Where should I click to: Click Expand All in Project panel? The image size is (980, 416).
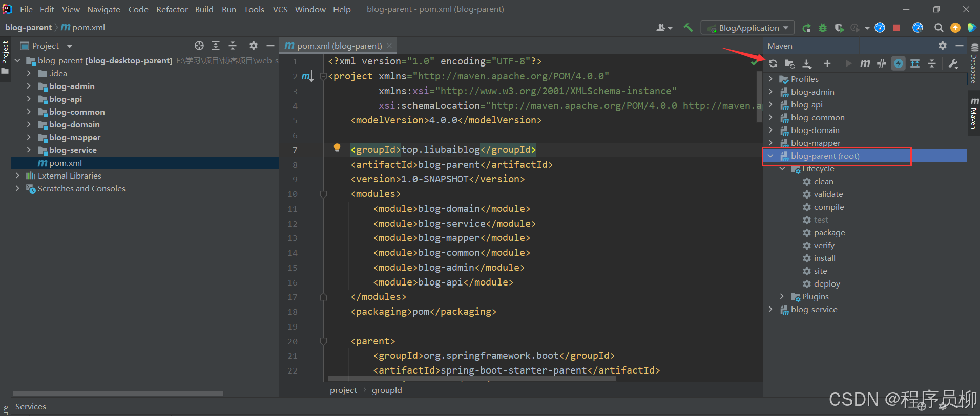pos(216,46)
